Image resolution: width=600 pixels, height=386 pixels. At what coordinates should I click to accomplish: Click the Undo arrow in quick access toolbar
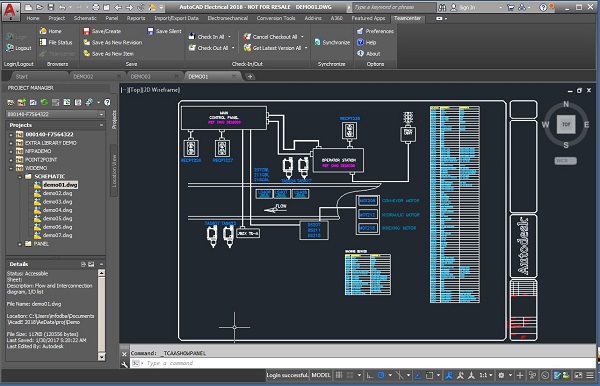click(x=62, y=7)
